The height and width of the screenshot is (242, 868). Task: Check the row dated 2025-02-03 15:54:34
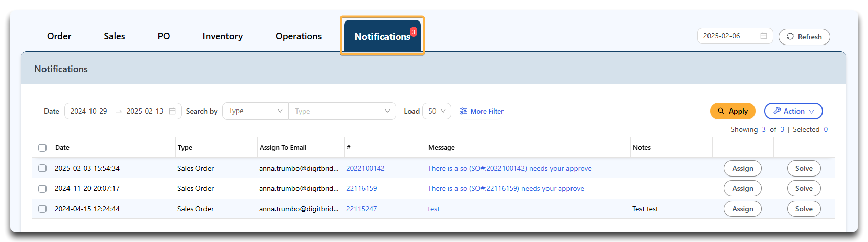[42, 168]
